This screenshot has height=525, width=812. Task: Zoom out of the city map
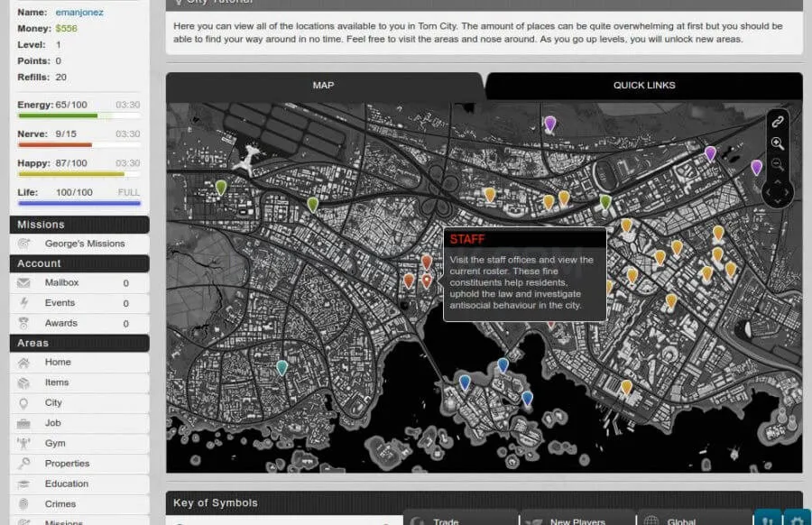pos(778,164)
